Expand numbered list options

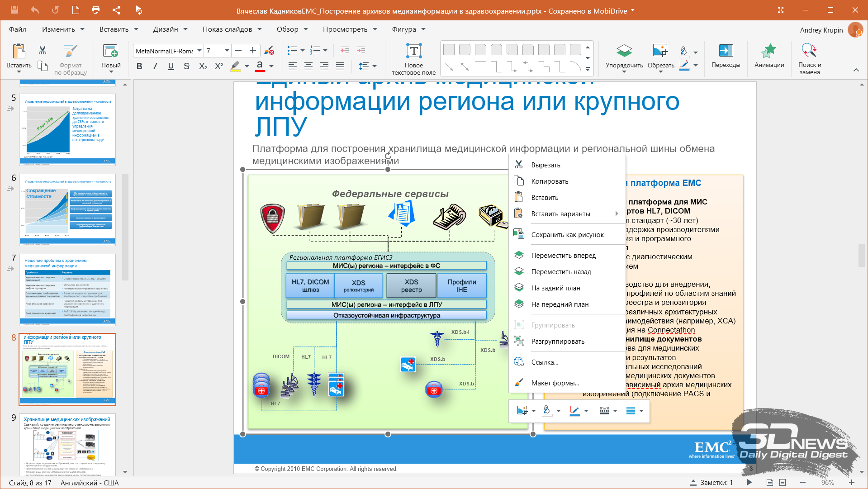coord(325,51)
